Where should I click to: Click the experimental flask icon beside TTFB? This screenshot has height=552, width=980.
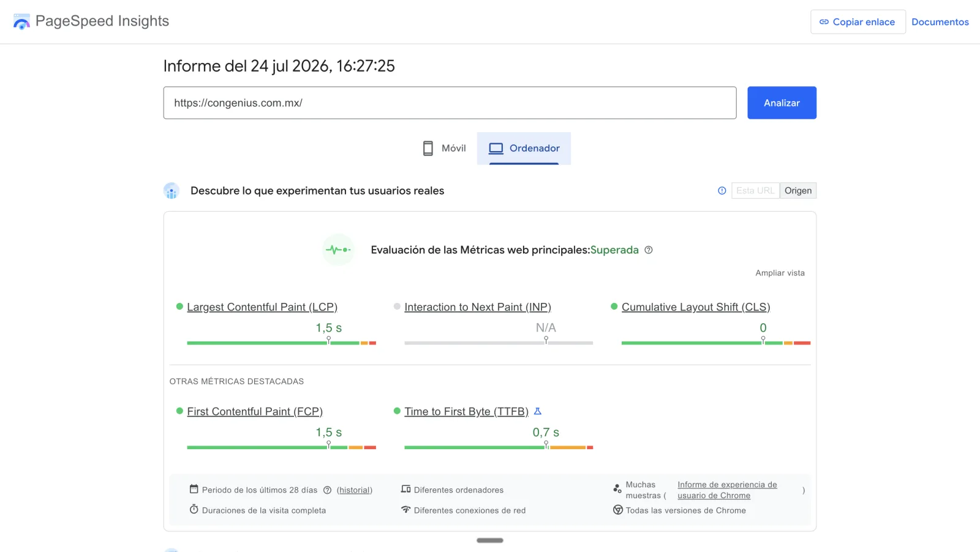(538, 411)
